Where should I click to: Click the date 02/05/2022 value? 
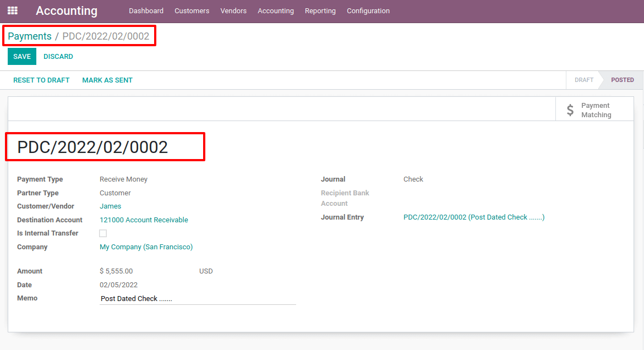[119, 285]
